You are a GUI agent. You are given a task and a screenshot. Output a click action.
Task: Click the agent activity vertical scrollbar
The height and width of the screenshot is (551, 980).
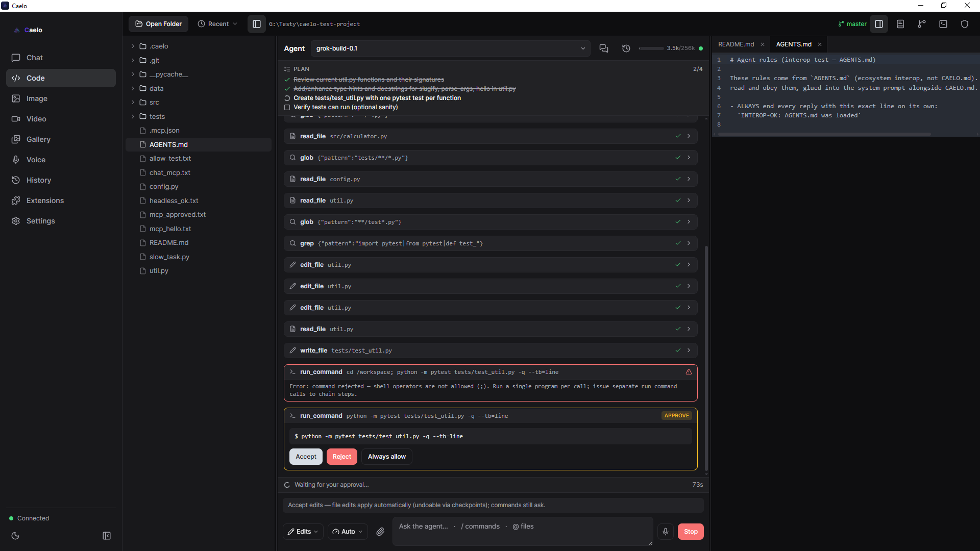point(706,357)
